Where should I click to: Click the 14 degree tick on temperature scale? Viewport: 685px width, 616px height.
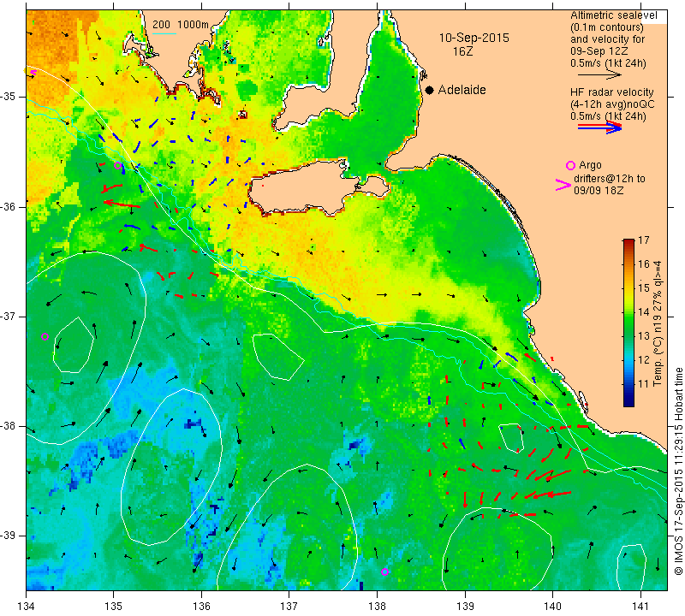click(x=644, y=311)
